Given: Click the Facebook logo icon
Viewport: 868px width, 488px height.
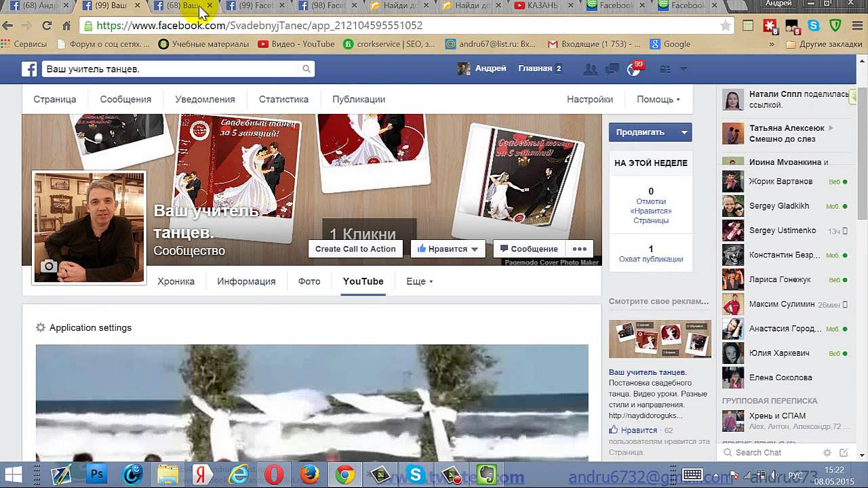Looking at the screenshot, I should pyautogui.click(x=29, y=69).
